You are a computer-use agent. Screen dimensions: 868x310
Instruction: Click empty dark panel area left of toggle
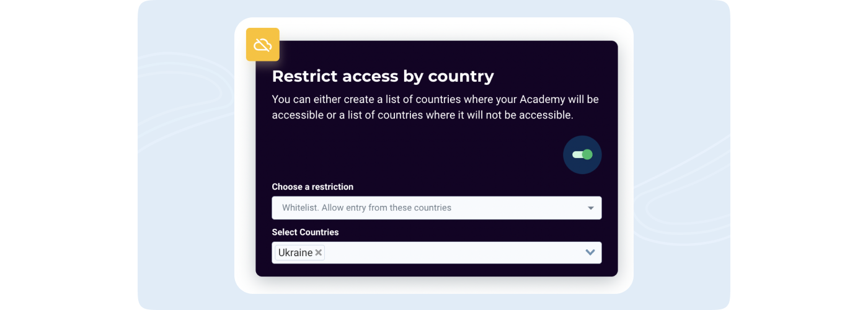[x=415, y=154]
